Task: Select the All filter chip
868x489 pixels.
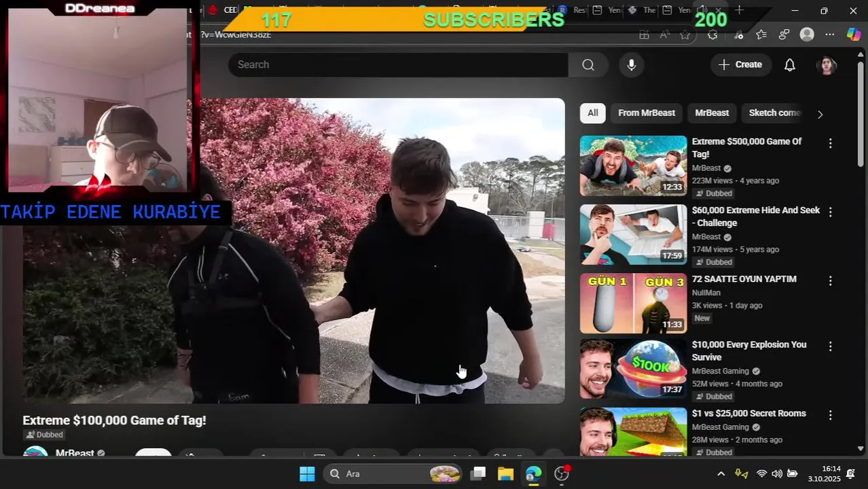Action: pos(593,113)
